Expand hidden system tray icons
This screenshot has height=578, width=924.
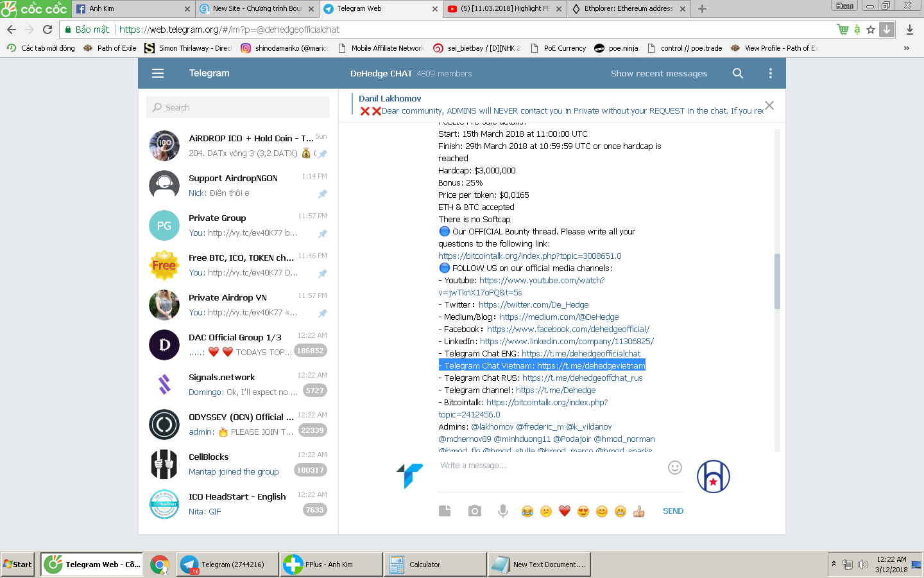tap(834, 564)
